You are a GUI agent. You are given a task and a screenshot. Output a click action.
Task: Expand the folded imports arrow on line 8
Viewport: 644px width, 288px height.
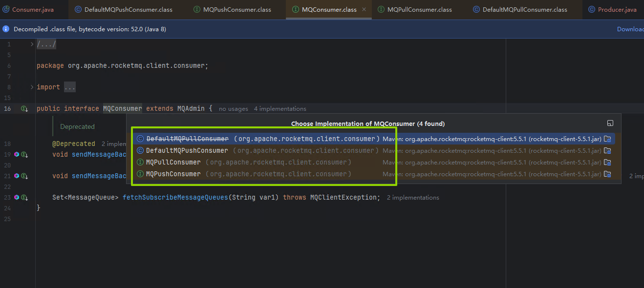[x=32, y=87]
